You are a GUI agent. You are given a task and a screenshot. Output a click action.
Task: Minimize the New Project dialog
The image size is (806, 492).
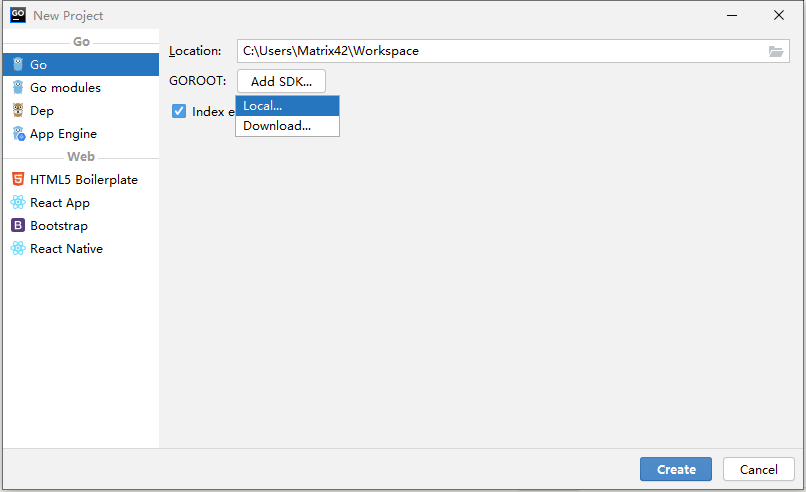(732, 15)
